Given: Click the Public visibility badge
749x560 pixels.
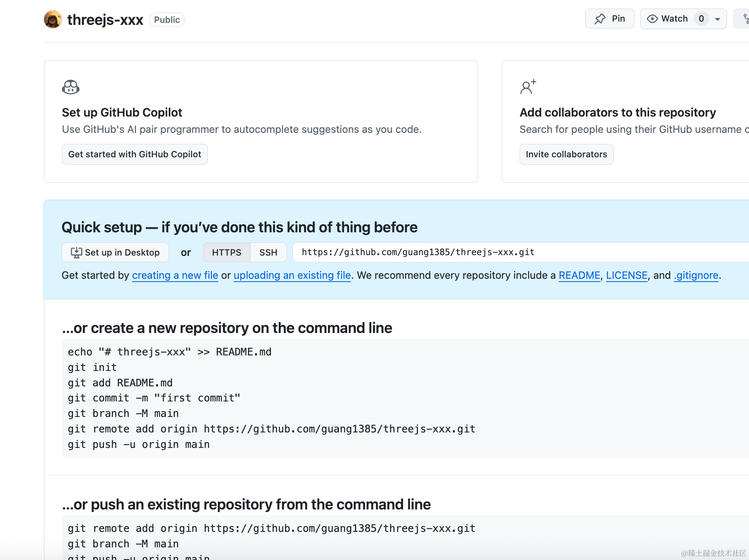Looking at the screenshot, I should 167,20.
